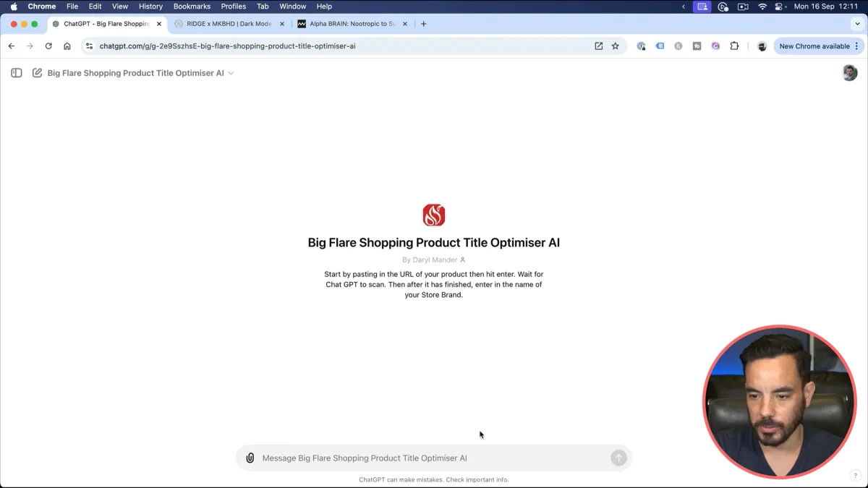Close the RIDGE x MKBHD tab
Image resolution: width=868 pixels, height=488 pixels.
282,24
